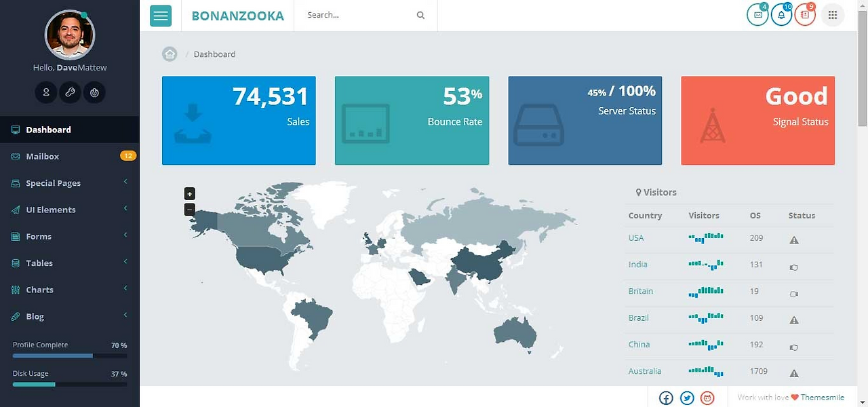
Task: Click the warning status icon in USA row
Action: pos(794,239)
